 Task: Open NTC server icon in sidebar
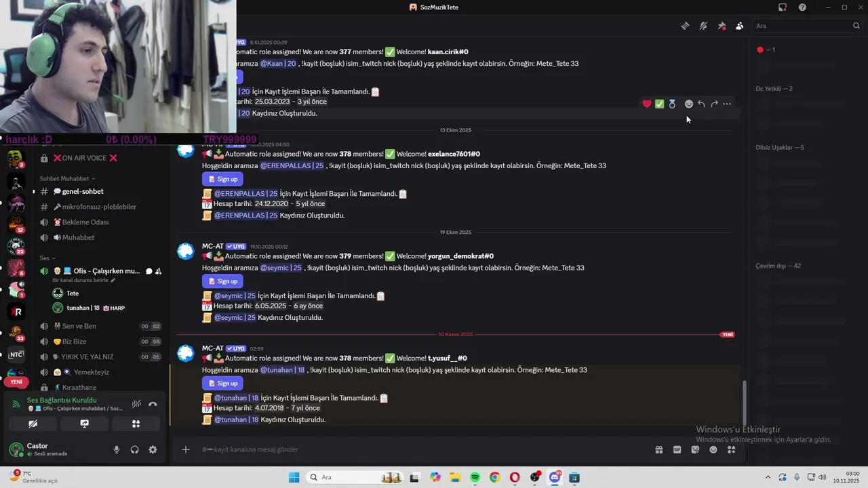16,354
